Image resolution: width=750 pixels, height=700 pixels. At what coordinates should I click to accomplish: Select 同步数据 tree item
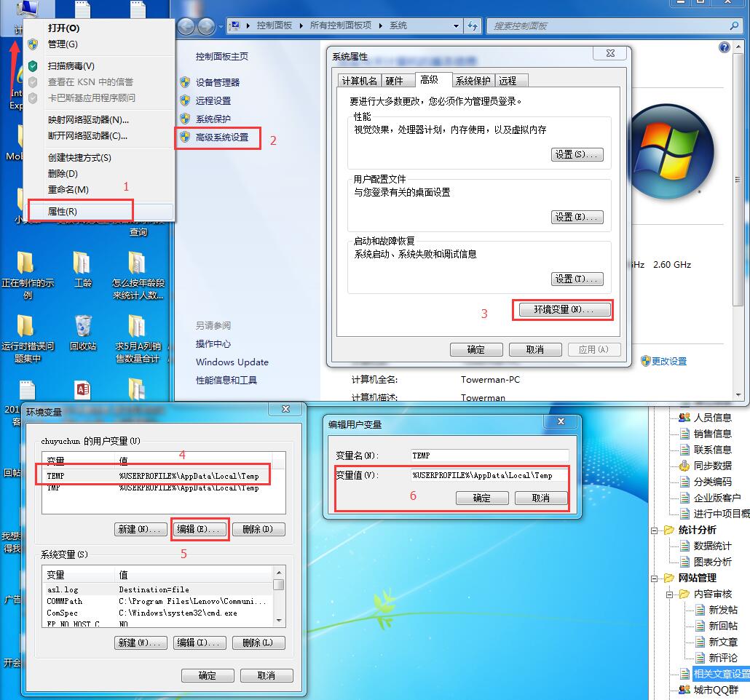pyautogui.click(x=713, y=466)
